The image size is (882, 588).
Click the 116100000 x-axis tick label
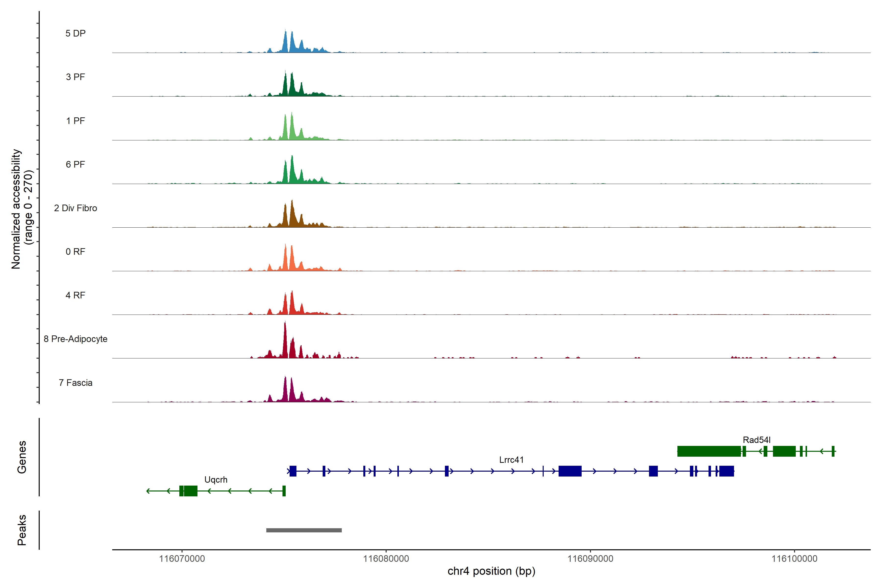pyautogui.click(x=794, y=559)
